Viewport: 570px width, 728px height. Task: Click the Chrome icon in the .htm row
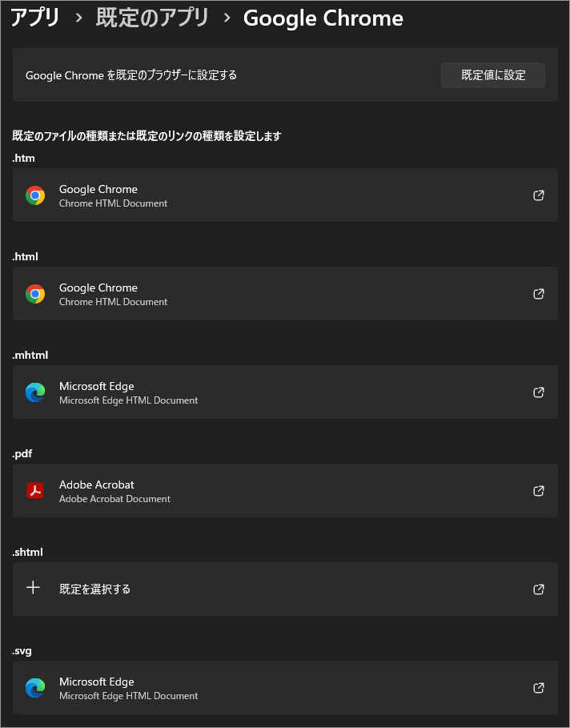point(35,195)
